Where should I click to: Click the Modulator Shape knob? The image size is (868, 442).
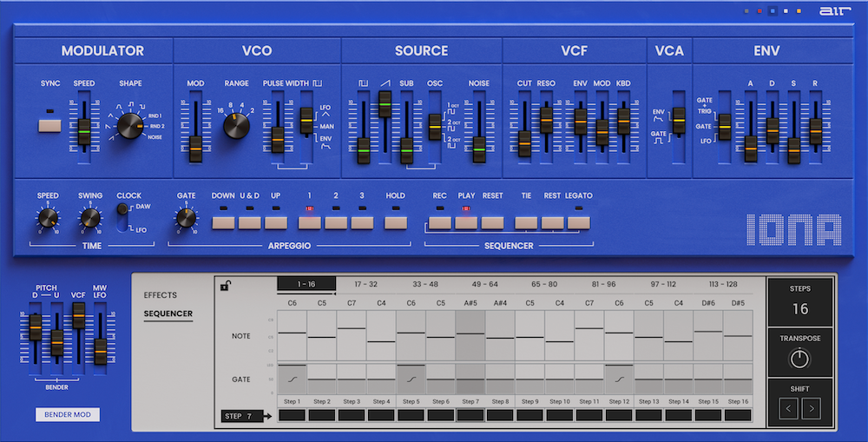coord(128,128)
